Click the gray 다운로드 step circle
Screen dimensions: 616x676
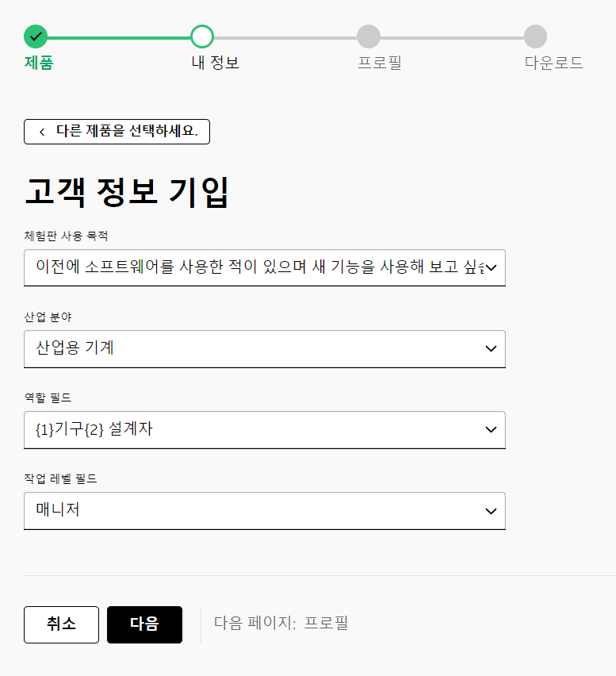(535, 36)
